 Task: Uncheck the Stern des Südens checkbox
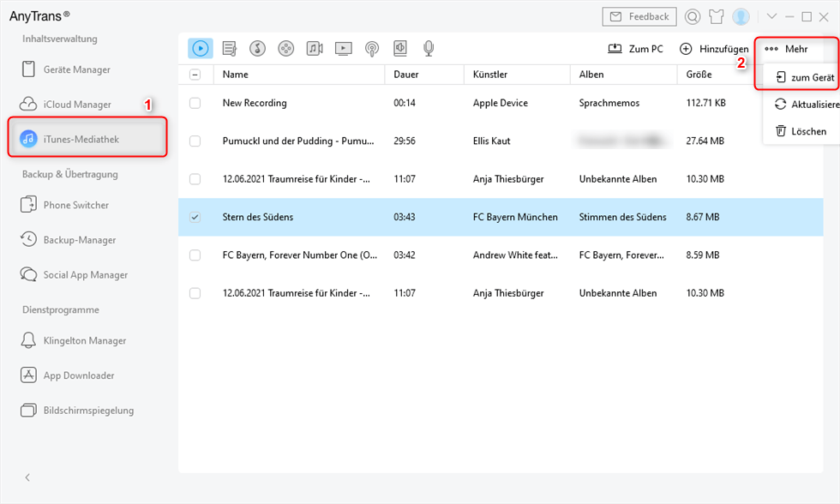pos(195,217)
